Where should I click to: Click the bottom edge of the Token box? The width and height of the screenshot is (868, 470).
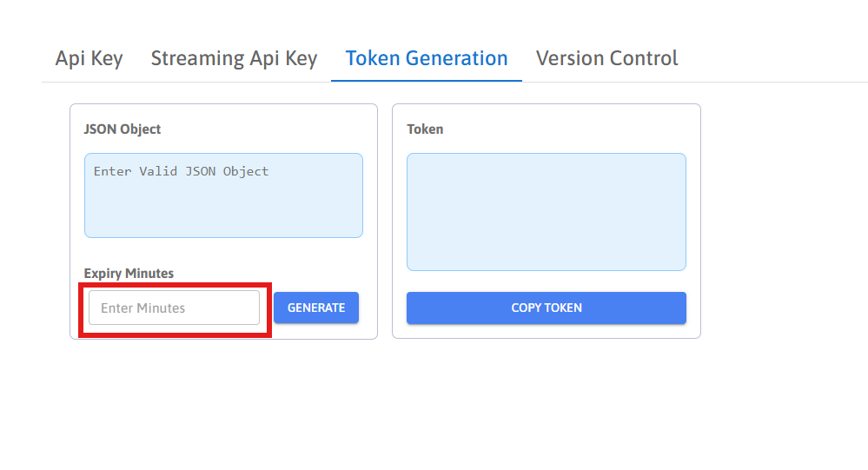click(546, 270)
